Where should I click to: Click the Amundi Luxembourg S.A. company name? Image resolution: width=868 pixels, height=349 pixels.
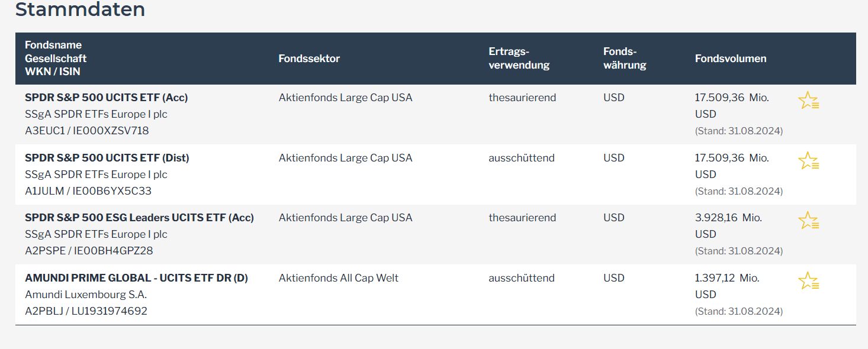point(86,295)
